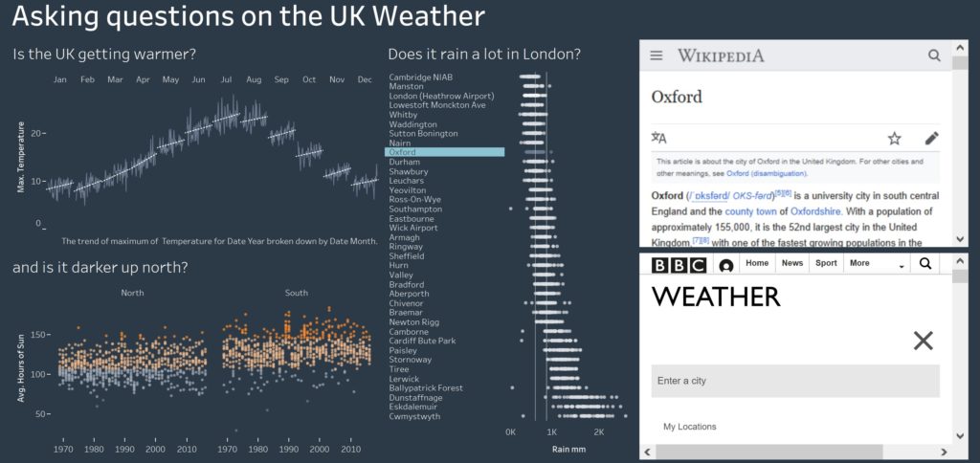
Task: Click the BBC search magnifier icon
Action: (x=925, y=263)
